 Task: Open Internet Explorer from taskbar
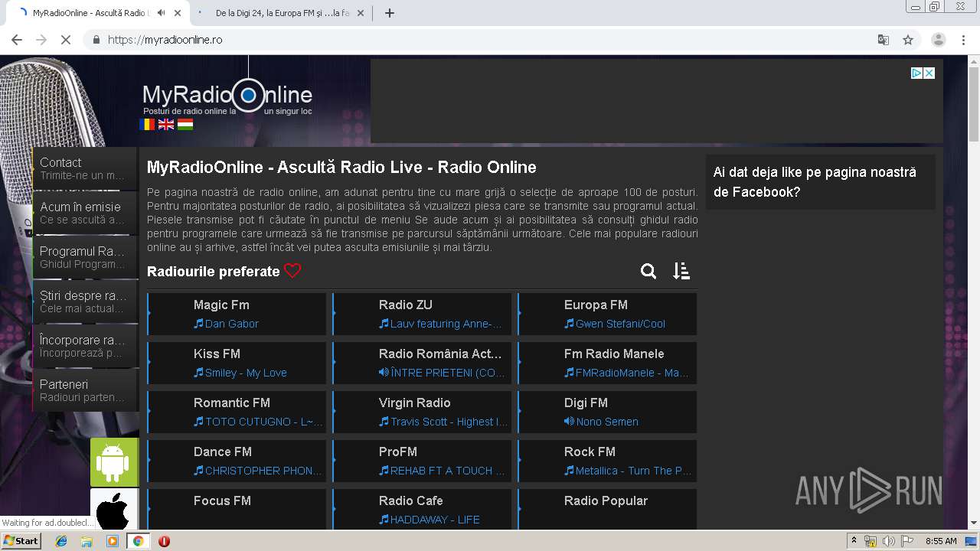tap(61, 541)
